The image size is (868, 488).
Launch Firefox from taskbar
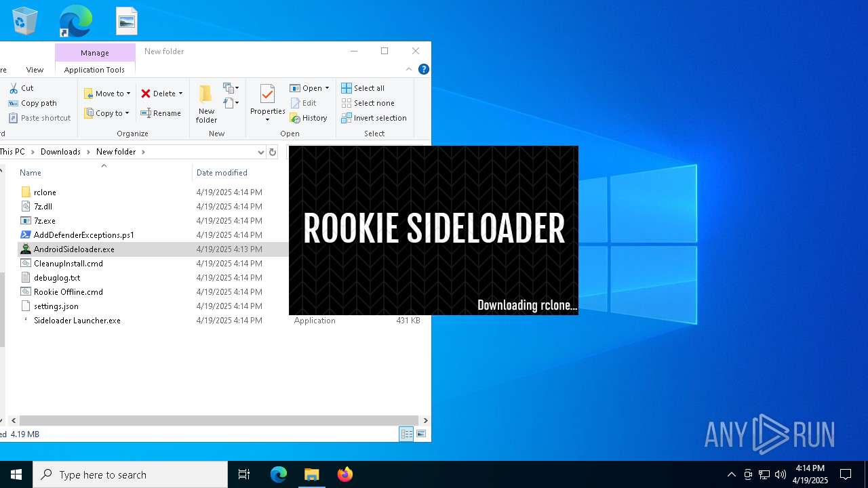[344, 474]
